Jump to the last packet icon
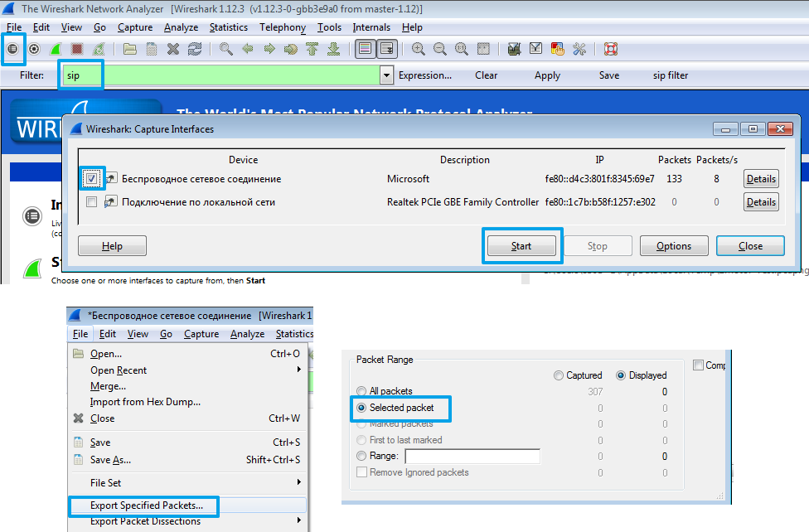 pos(334,49)
